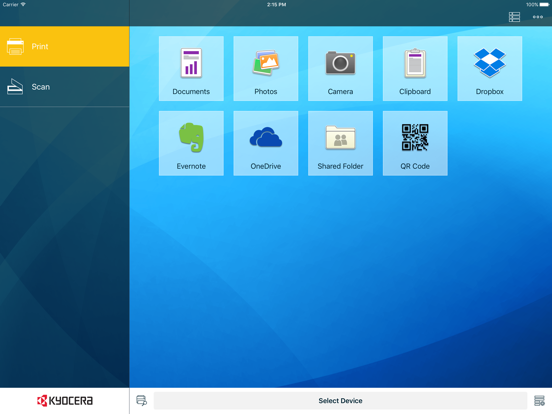The width and height of the screenshot is (552, 414).
Task: Choose the Clipboard tile
Action: point(415,69)
